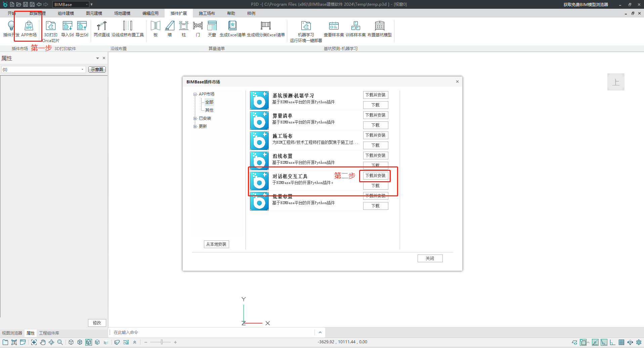Toggle the shaded-with-edges cube display mode

89,342
